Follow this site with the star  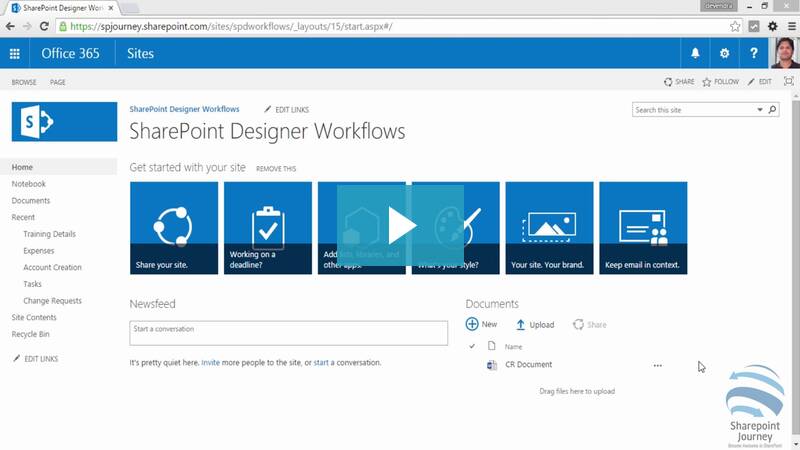(x=720, y=82)
